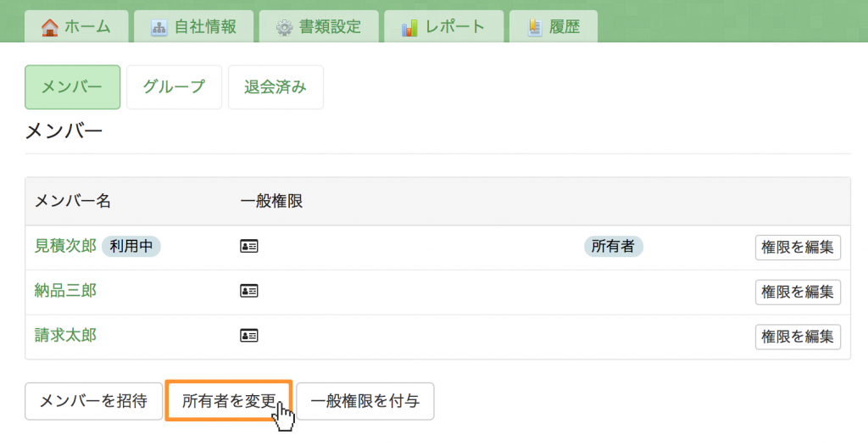
Task: Open the 退会済み tab
Action: tap(275, 87)
